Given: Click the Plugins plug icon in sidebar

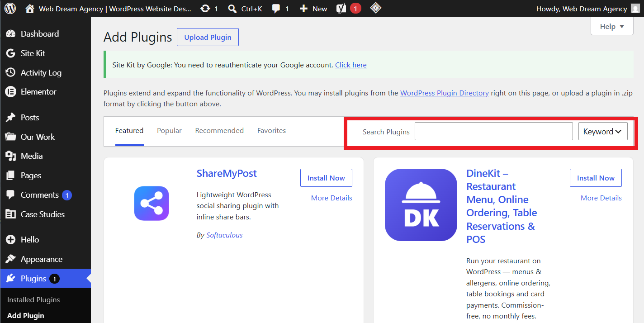Looking at the screenshot, I should coord(11,279).
